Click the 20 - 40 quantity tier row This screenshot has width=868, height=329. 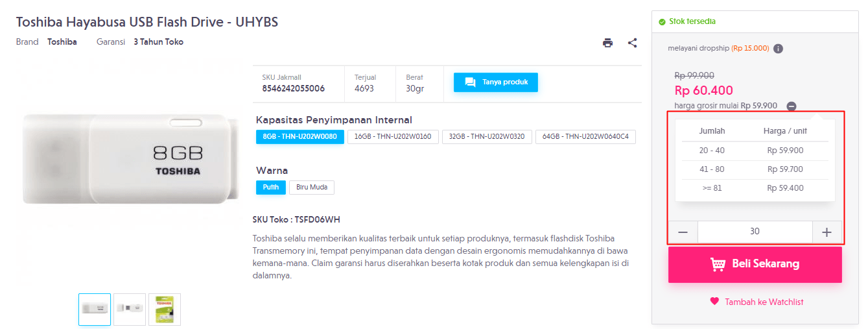(x=755, y=151)
